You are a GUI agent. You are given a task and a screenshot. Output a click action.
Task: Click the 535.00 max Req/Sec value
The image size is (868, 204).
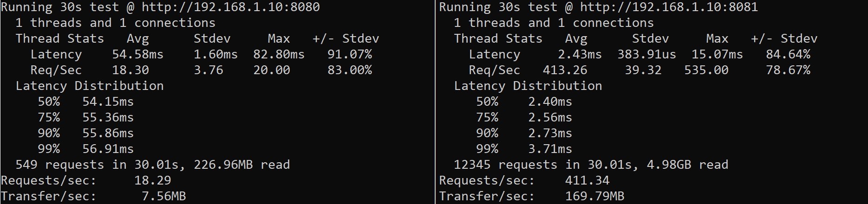706,70
